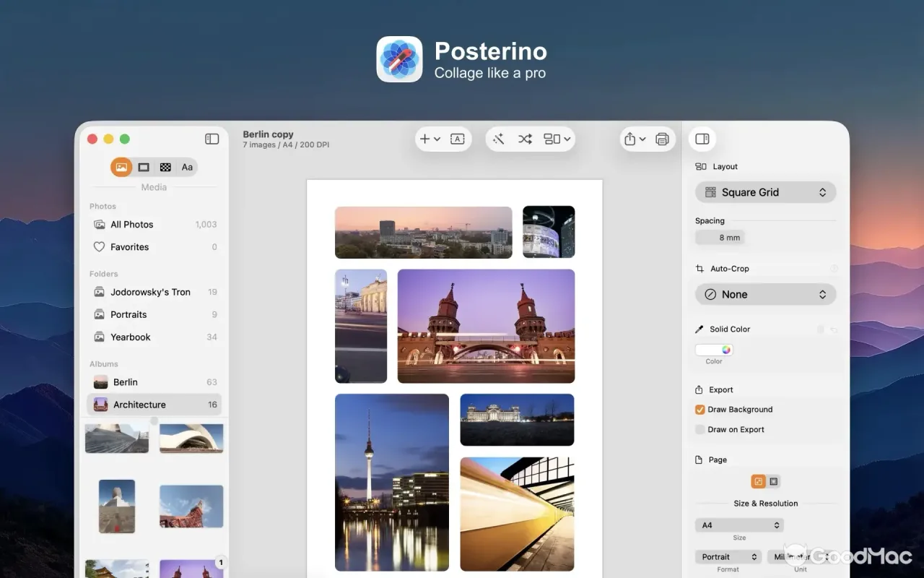Viewport: 924px width, 578px height.
Task: Open the Portrait format dropdown
Action: (x=728, y=557)
